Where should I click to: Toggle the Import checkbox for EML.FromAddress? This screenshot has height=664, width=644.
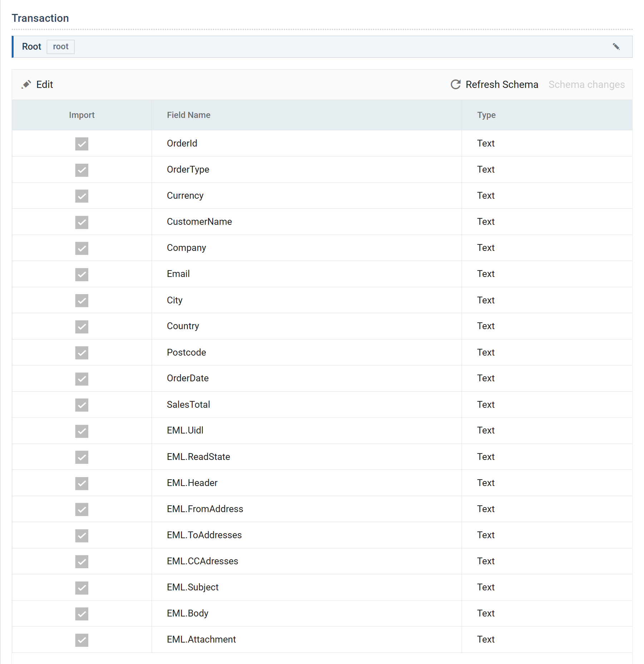[x=82, y=509]
